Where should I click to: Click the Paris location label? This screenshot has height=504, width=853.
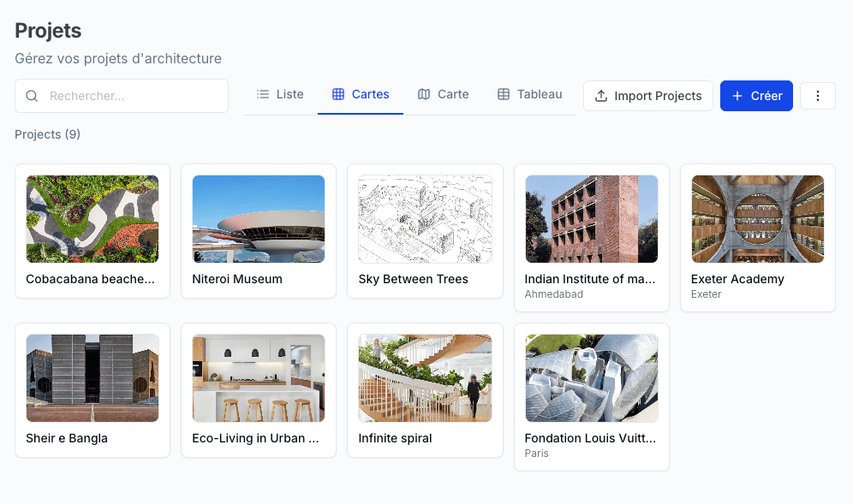pos(536,454)
